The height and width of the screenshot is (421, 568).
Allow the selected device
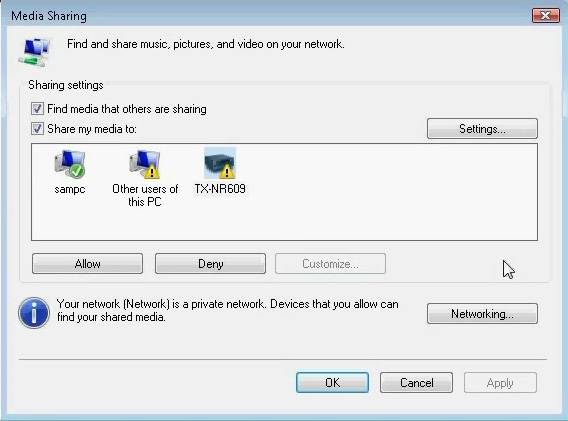coord(87,263)
